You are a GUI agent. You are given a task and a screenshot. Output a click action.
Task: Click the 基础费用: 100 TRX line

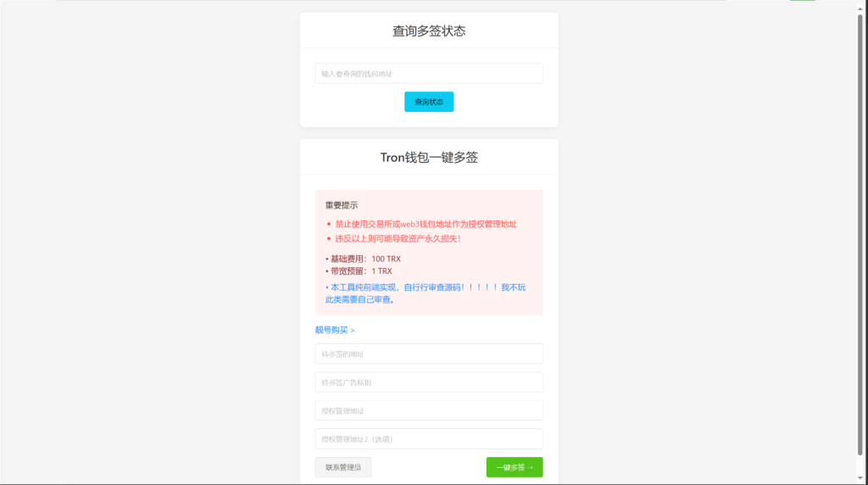pos(363,259)
